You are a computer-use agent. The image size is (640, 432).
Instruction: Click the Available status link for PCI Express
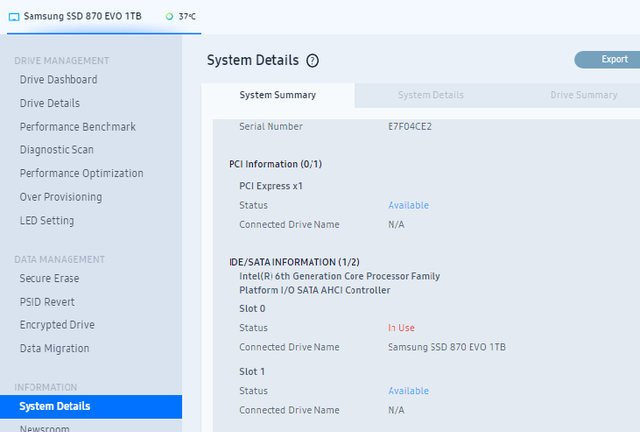pyautogui.click(x=408, y=205)
